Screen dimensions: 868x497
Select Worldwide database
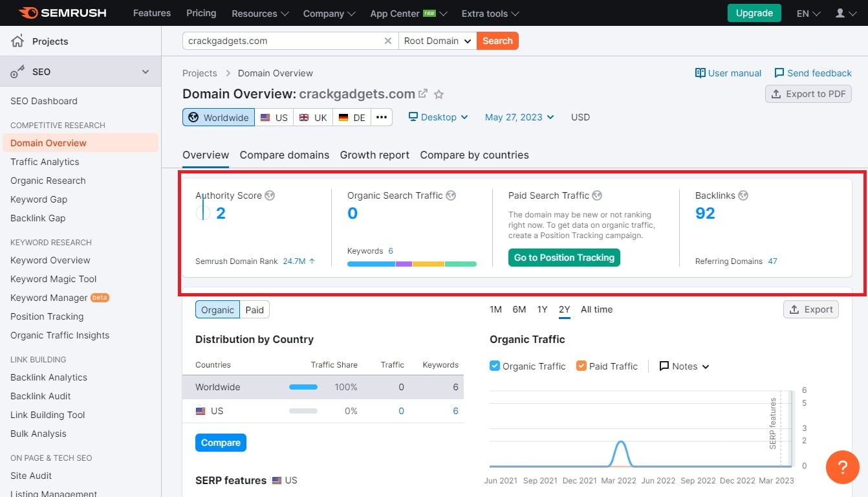(219, 118)
